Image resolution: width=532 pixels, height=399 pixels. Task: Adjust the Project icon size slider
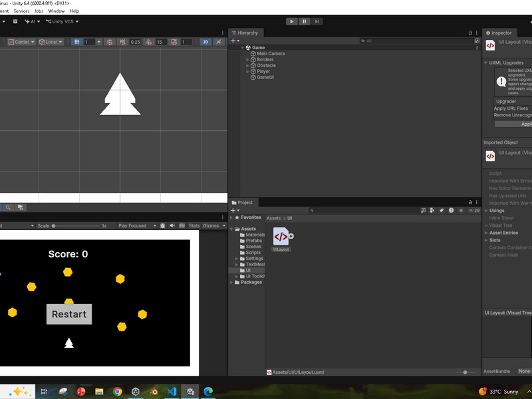[x=465, y=372]
